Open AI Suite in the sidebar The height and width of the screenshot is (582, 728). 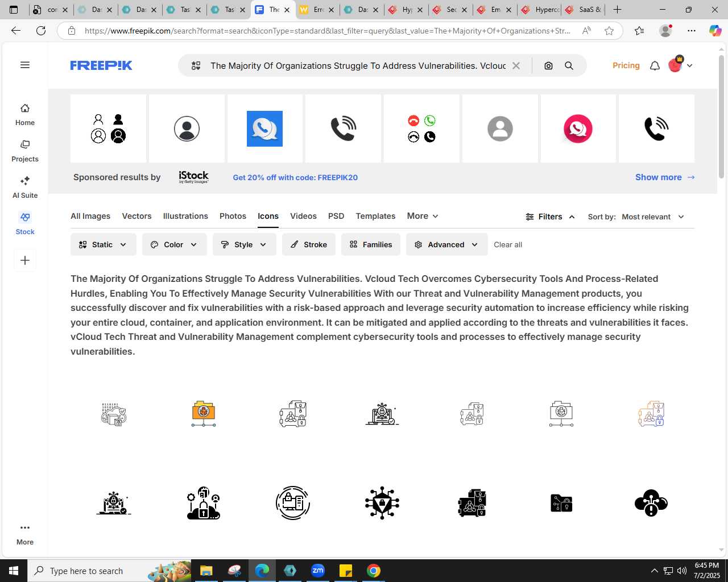tap(25, 188)
